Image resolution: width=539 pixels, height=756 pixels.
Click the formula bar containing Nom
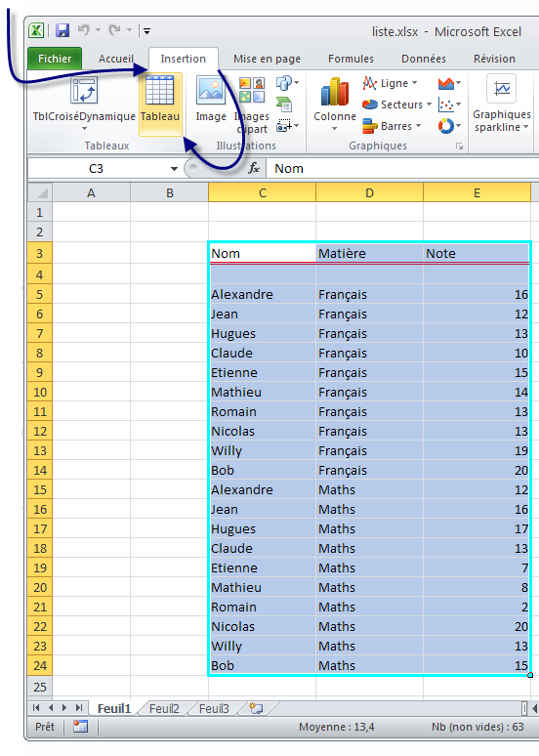tap(403, 169)
